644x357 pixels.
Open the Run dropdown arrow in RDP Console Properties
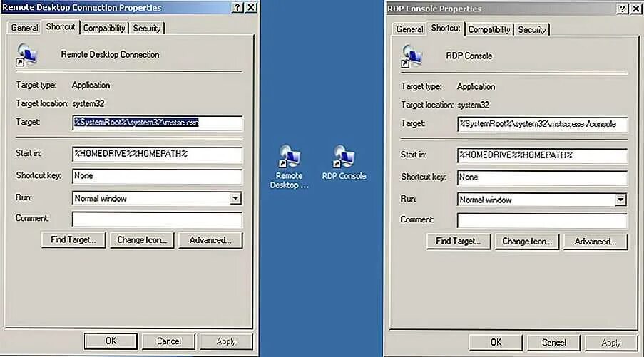620,200
